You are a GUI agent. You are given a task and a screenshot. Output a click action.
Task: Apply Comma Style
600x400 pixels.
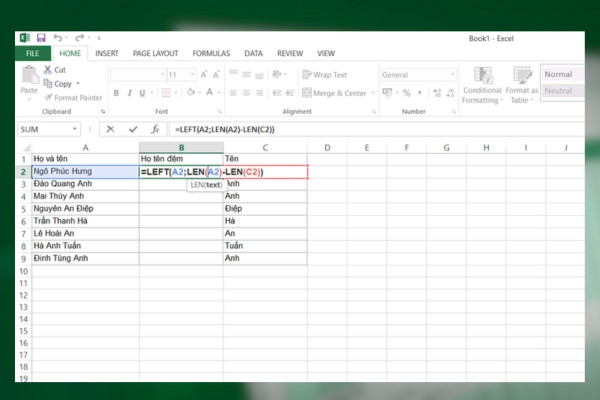[420, 93]
